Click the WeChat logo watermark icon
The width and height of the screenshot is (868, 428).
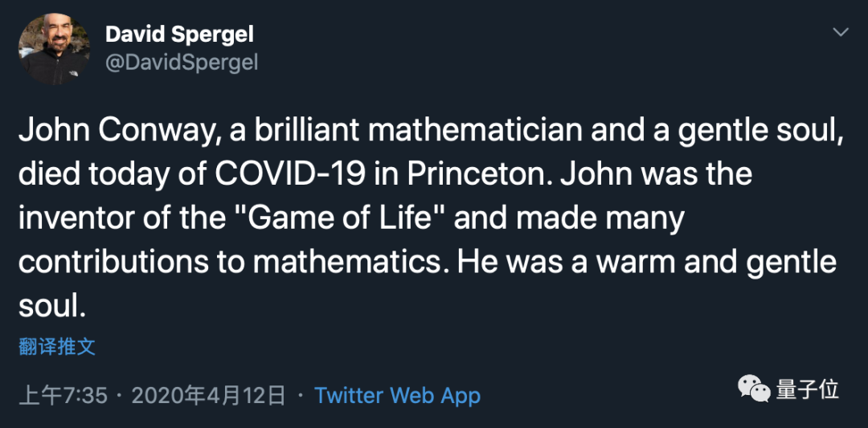[754, 390]
